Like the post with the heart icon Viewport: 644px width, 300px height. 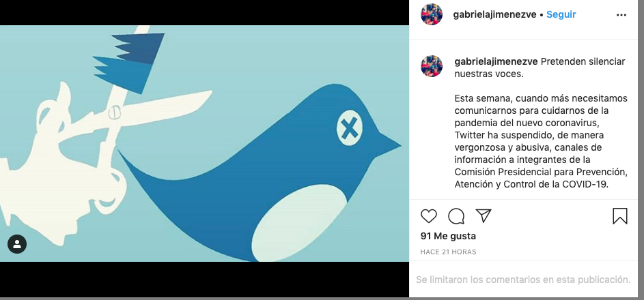[x=428, y=216]
